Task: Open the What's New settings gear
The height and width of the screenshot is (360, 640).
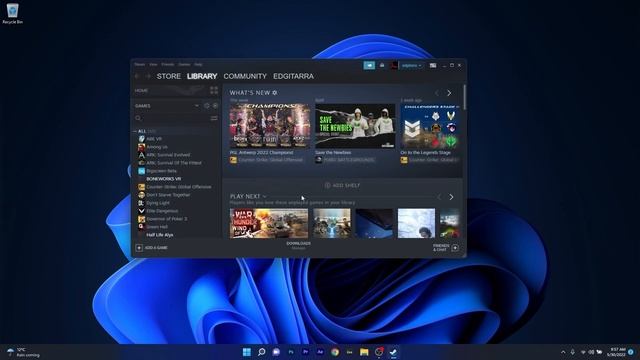Action: click(x=275, y=93)
